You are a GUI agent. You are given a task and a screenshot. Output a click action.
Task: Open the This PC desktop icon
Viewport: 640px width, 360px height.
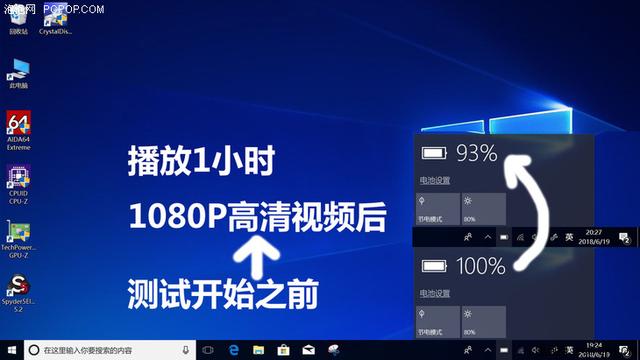(x=18, y=74)
